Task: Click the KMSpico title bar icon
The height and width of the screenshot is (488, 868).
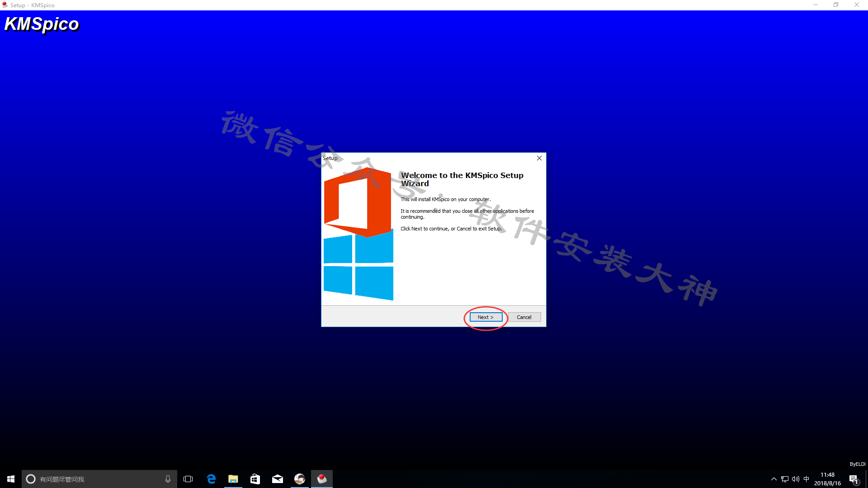Action: [5, 5]
